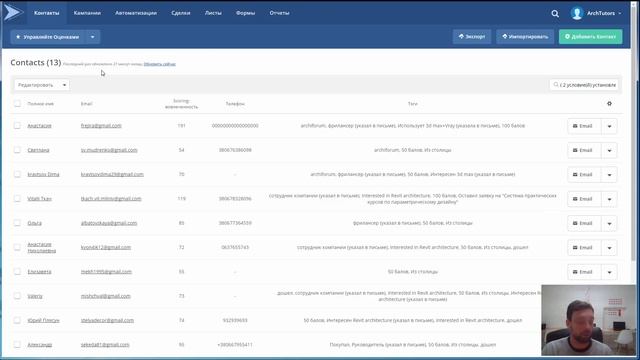Viewport: 640px width, 360px height.
Task: Expand actions arrow in Ольга row
Action: pyautogui.click(x=609, y=223)
